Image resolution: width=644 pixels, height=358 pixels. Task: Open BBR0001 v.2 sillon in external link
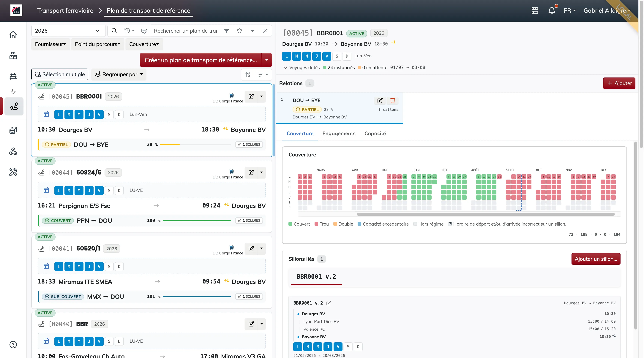(x=329, y=303)
